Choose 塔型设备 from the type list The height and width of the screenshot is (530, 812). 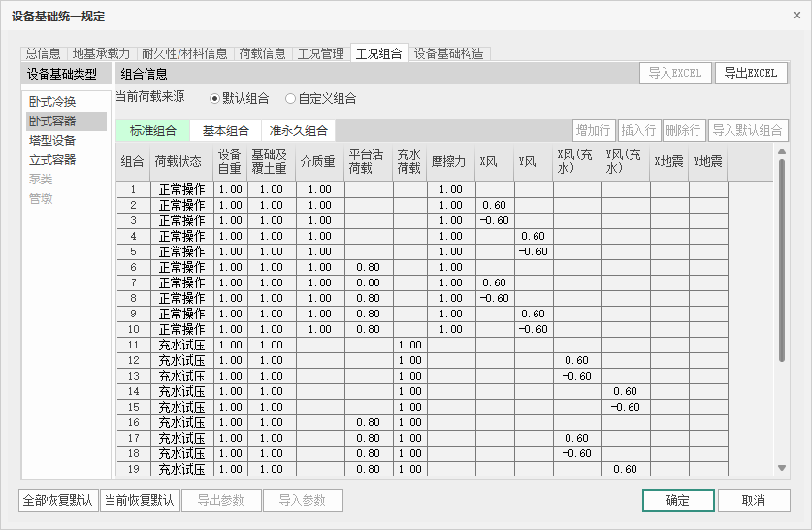tap(52, 141)
